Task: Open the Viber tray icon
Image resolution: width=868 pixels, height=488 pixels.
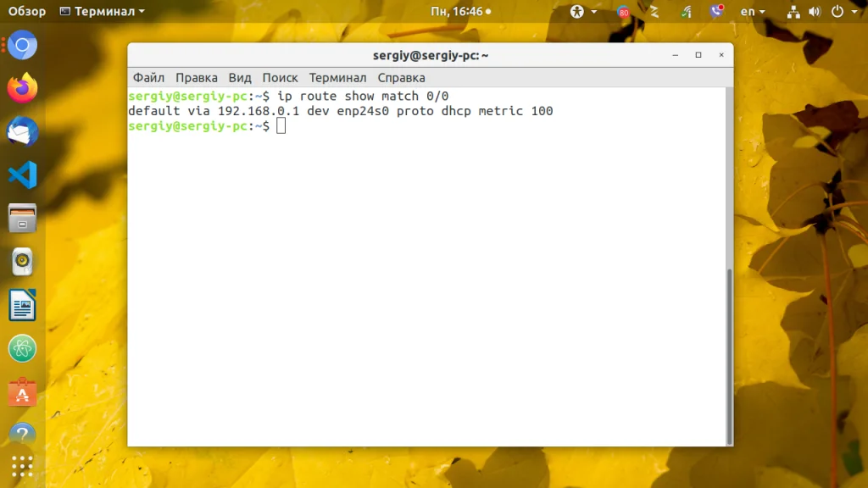Action: pos(717,11)
